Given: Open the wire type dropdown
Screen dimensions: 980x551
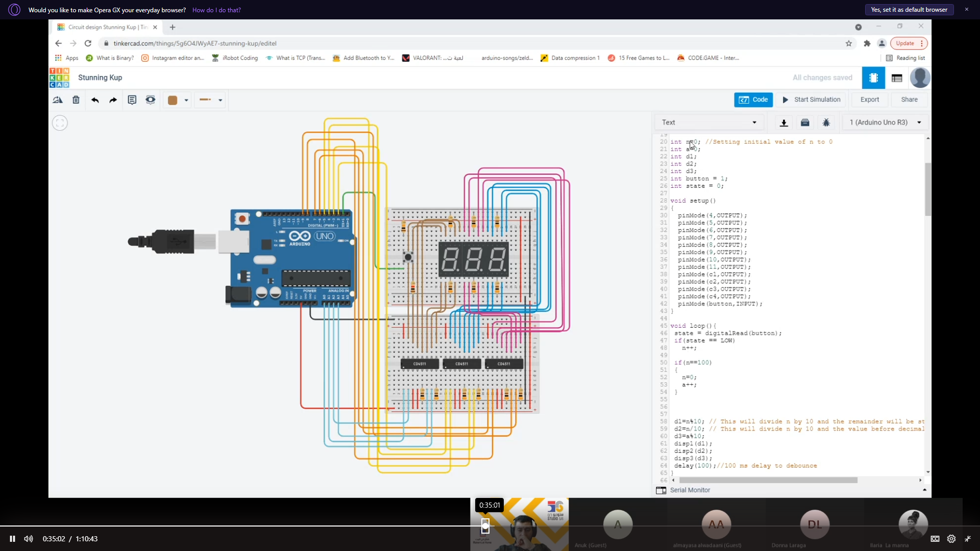Looking at the screenshot, I should 210,100.
